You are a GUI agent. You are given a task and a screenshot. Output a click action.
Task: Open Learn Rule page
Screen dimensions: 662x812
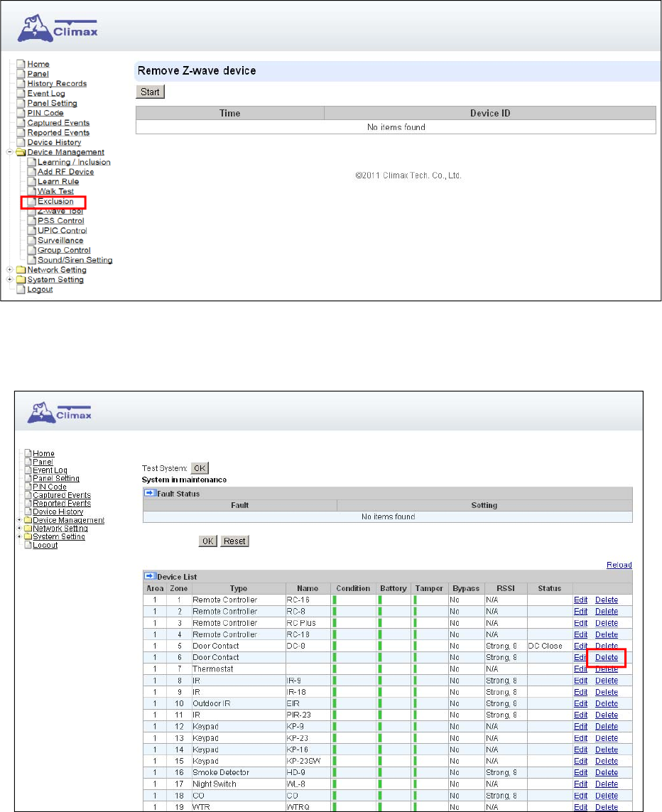58,182
